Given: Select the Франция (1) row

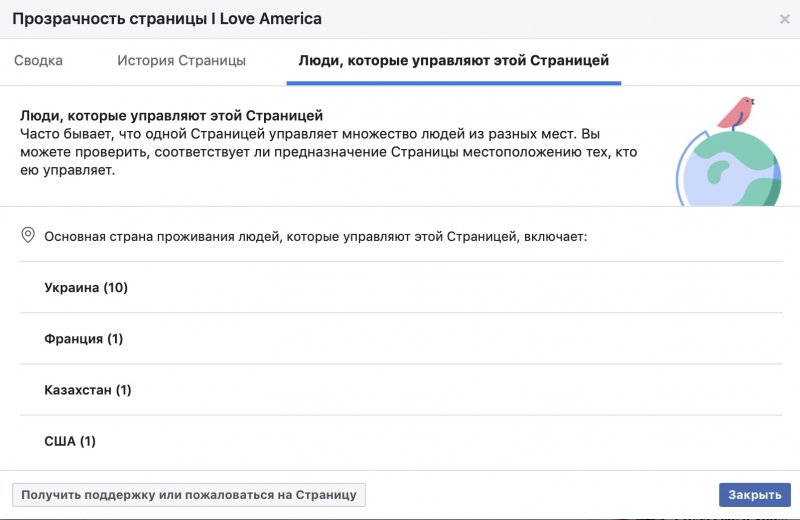Looking at the screenshot, I should coord(83,339).
